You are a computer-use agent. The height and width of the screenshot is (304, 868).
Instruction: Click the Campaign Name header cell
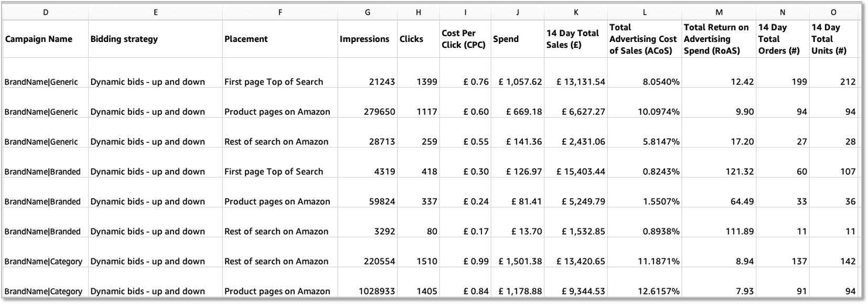tap(39, 39)
